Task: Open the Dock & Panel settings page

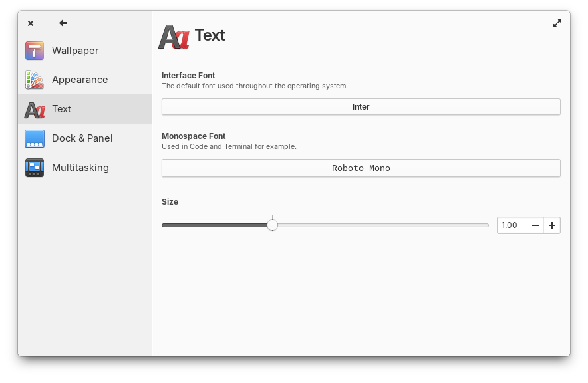Action: tap(82, 138)
